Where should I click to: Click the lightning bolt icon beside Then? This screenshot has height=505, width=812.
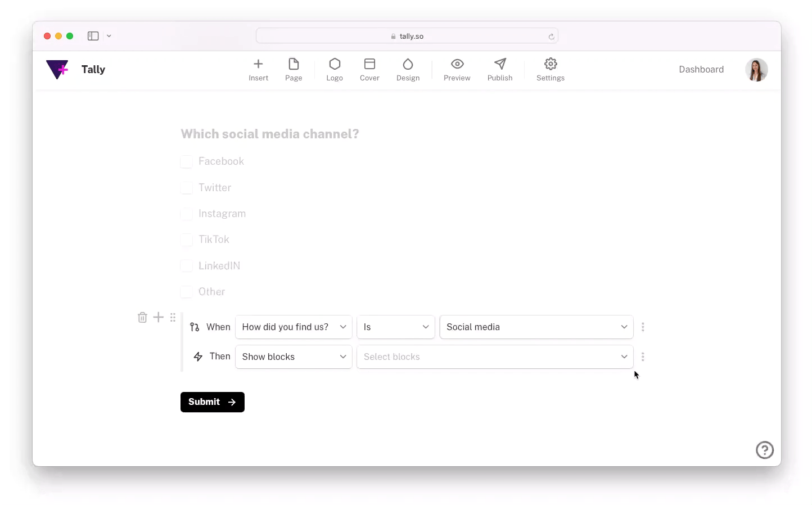(x=198, y=357)
